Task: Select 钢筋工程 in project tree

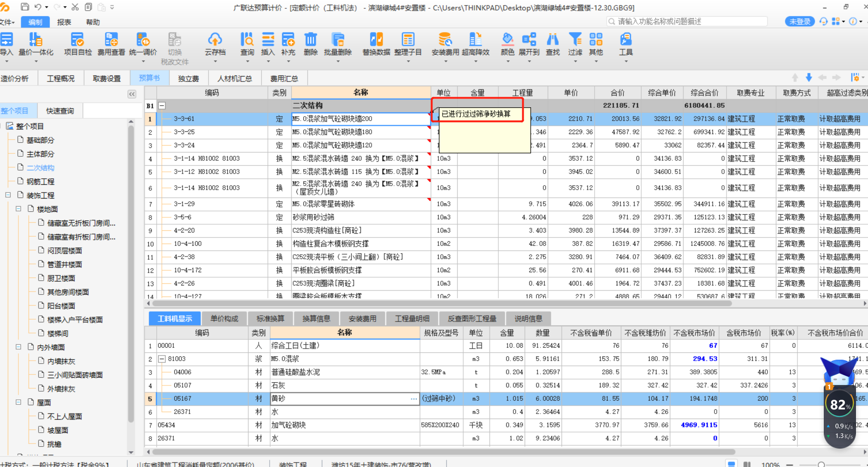Action: (x=40, y=181)
